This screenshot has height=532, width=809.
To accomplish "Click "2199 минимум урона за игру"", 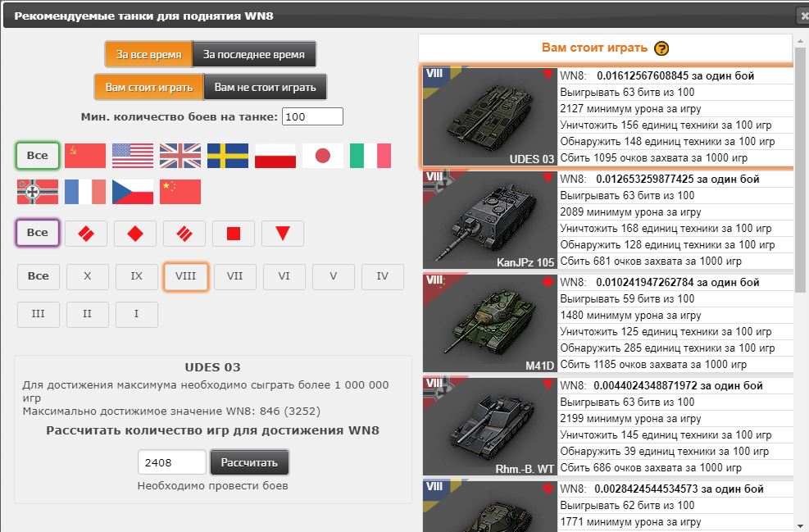I will click(630, 419).
